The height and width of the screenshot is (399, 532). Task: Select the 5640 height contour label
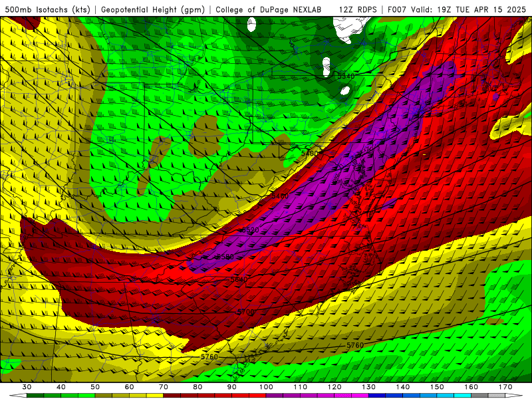click(239, 279)
